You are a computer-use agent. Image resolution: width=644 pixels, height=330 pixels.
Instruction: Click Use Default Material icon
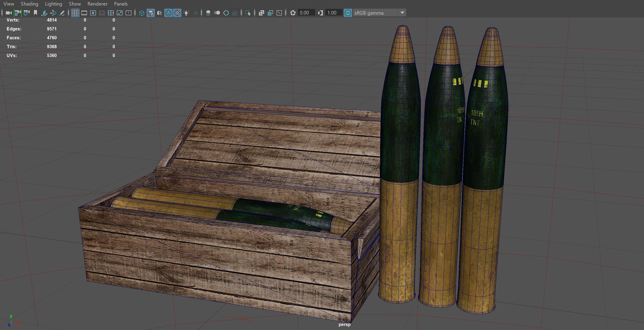160,13
